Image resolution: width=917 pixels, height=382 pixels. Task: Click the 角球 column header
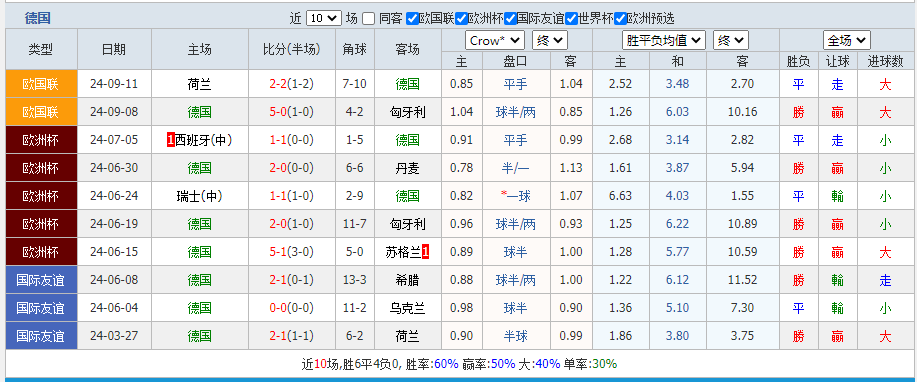[x=354, y=50]
